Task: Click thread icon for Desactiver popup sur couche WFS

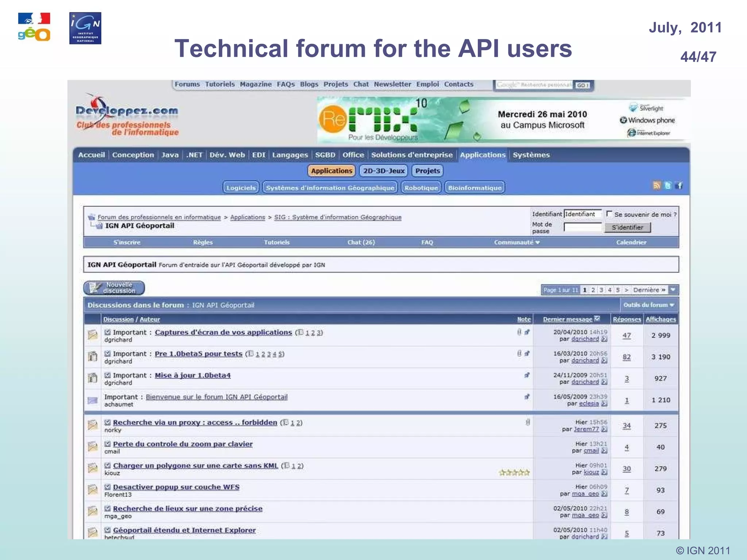Action: [x=93, y=489]
